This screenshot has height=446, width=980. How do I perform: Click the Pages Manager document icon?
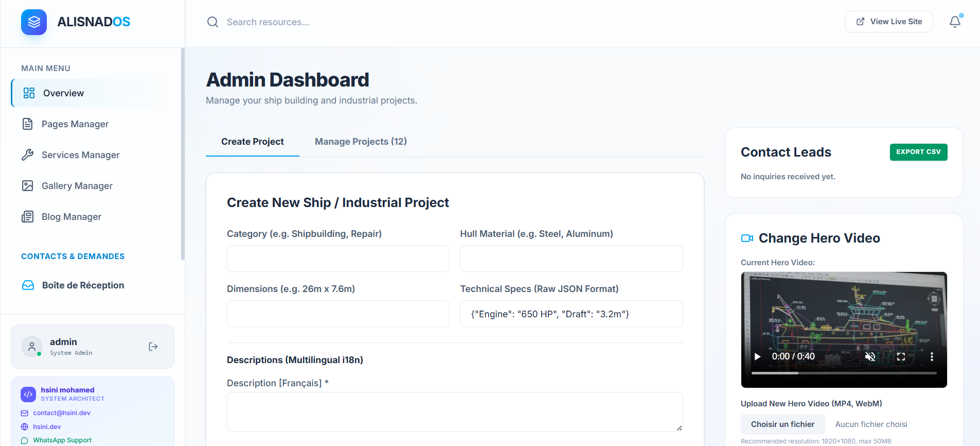click(28, 124)
